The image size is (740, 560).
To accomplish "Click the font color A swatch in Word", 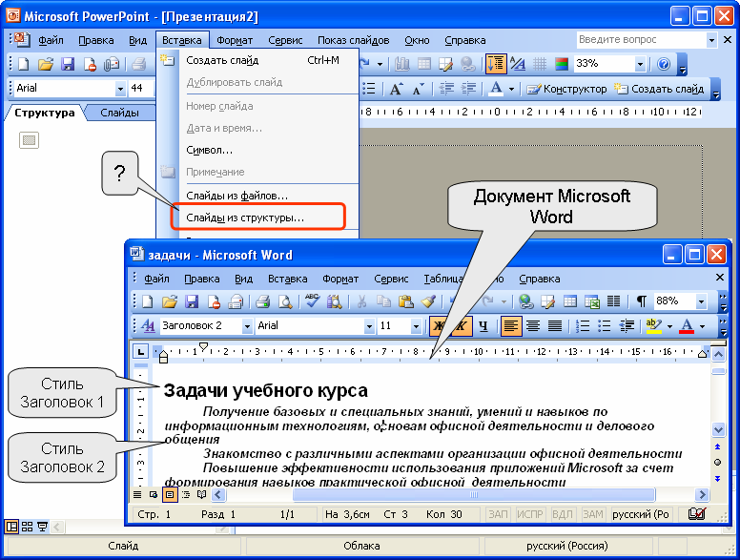I will click(x=686, y=325).
